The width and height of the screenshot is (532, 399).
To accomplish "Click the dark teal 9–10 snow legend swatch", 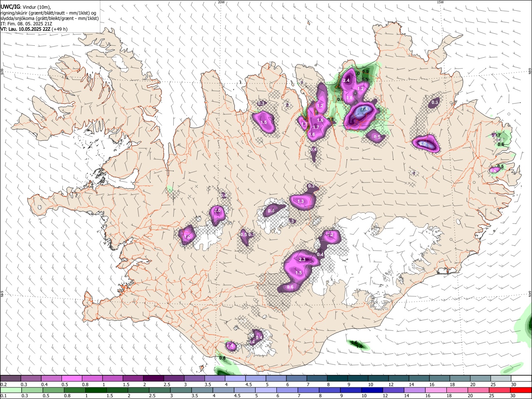I will [x=358, y=379].
